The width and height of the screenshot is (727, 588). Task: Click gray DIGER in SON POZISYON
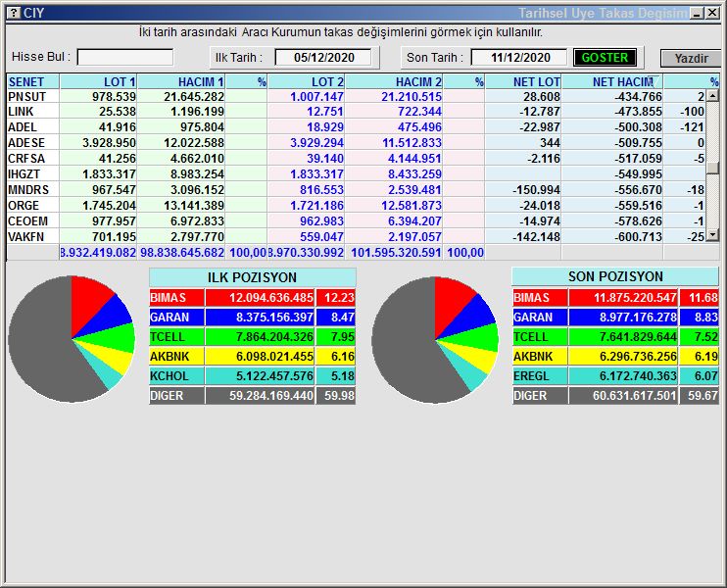tap(540, 396)
